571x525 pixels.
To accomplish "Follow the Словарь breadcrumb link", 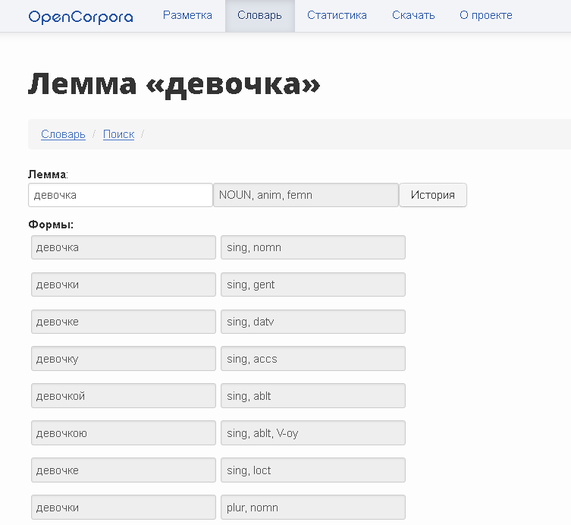I will [63, 134].
